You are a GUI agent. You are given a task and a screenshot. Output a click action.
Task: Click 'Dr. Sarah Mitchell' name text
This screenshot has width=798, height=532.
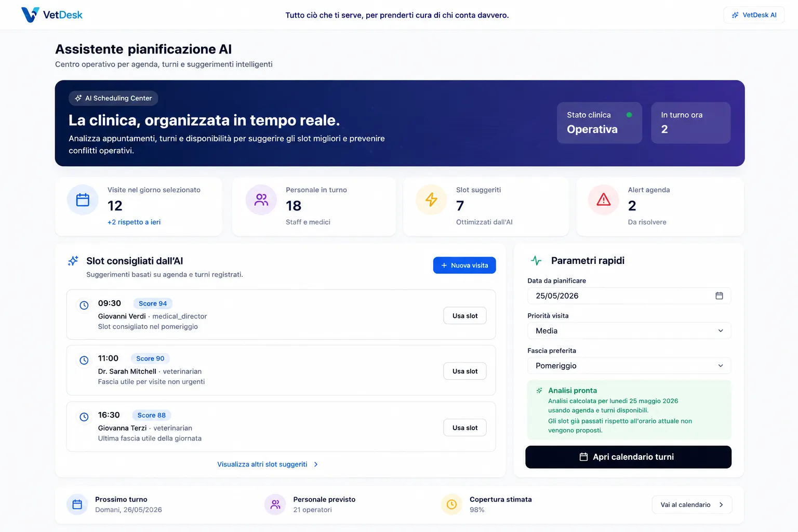[x=127, y=371]
